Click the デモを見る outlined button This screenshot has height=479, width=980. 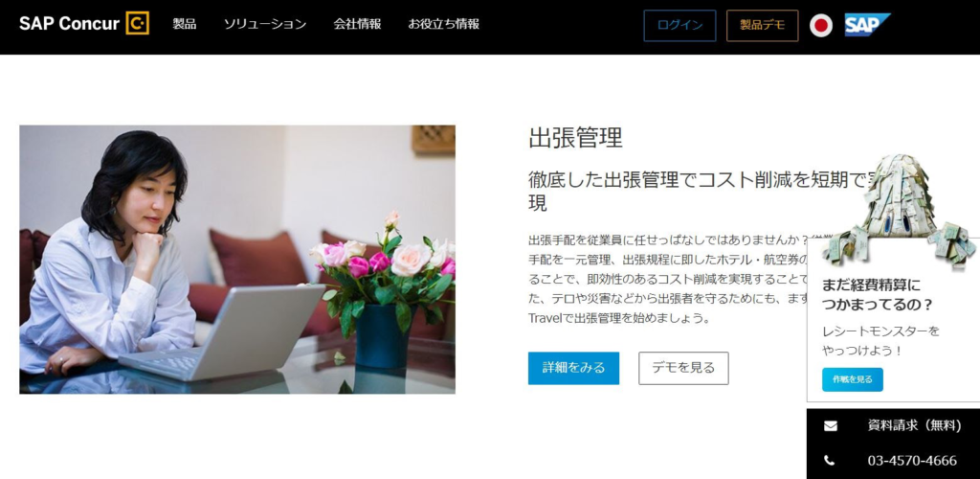pos(683,368)
